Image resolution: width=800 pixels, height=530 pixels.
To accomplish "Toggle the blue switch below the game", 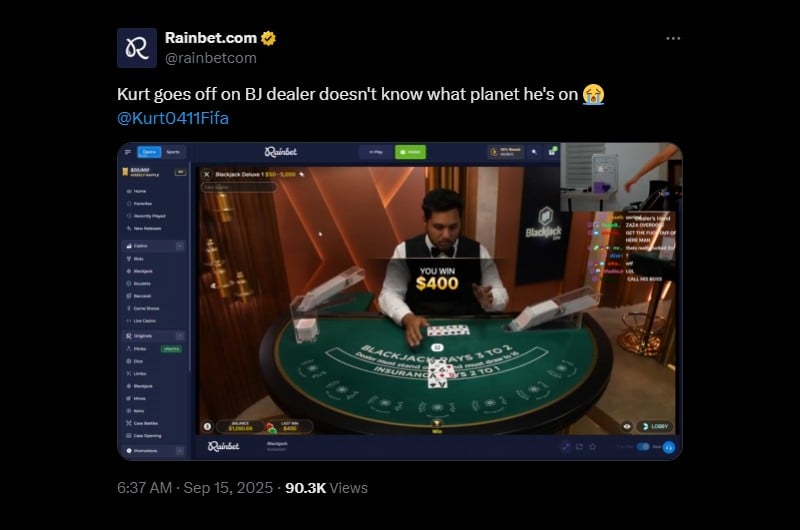I will tap(642, 447).
